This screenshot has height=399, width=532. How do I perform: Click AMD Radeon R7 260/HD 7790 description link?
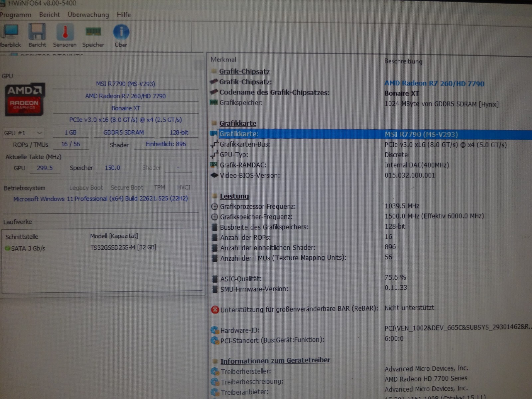[x=434, y=83]
